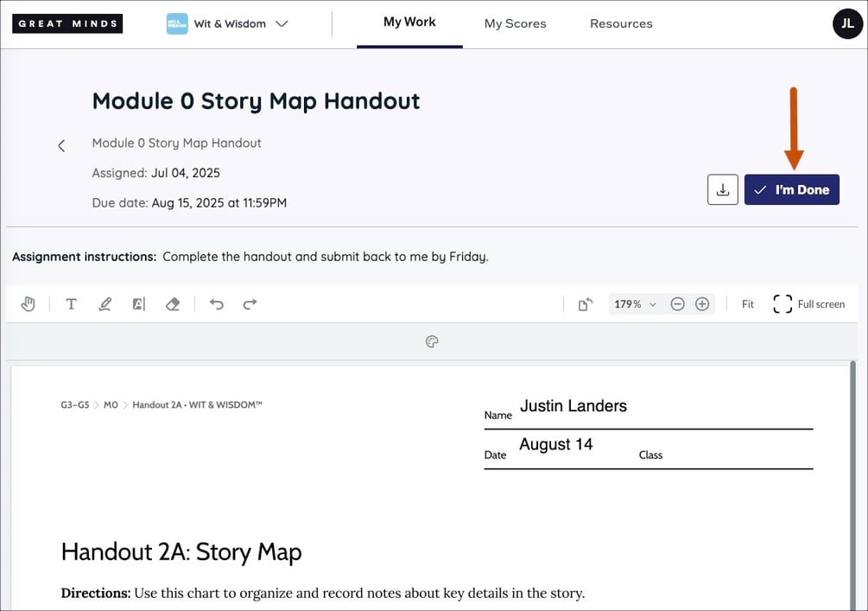The width and height of the screenshot is (868, 611).
Task: Select the hand pan tool
Action: [29, 304]
